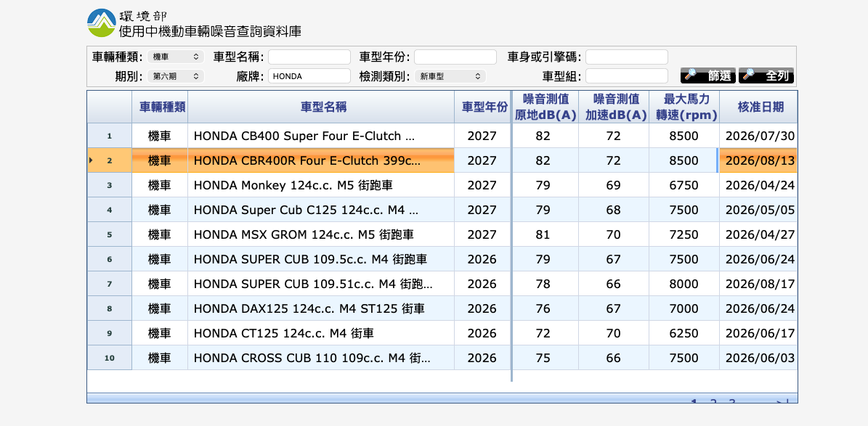Focus the 車型名稱 input field
The height and width of the screenshot is (426, 868).
[x=309, y=57]
